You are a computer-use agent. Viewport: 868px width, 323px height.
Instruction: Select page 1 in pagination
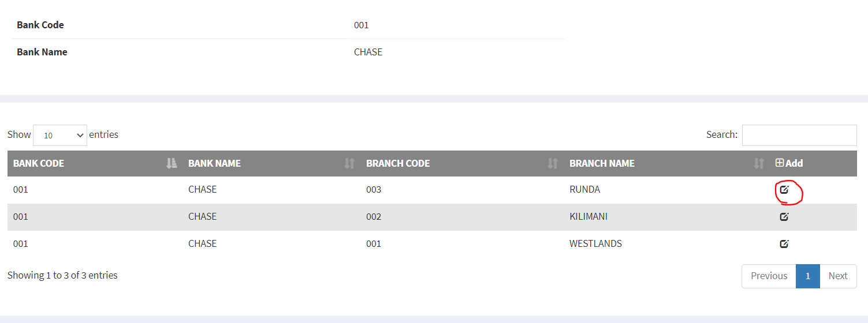pyautogui.click(x=807, y=276)
